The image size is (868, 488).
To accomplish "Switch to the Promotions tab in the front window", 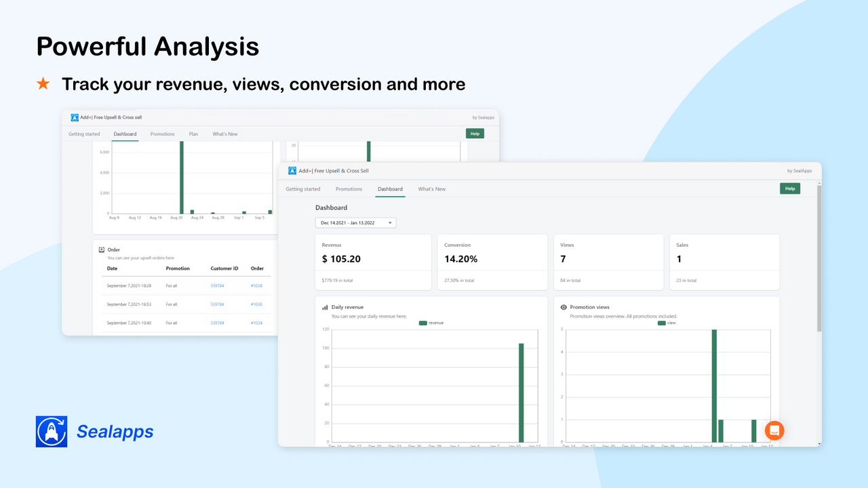I will point(349,189).
